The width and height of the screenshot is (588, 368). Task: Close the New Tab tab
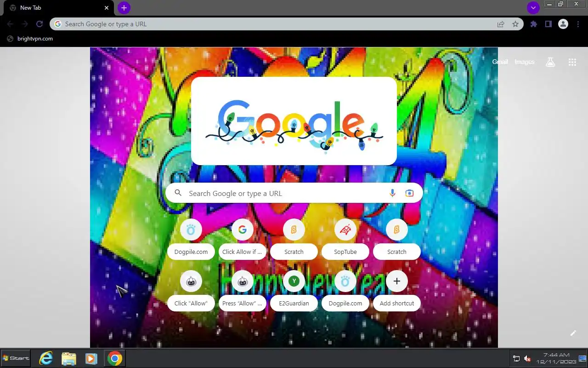pyautogui.click(x=107, y=8)
